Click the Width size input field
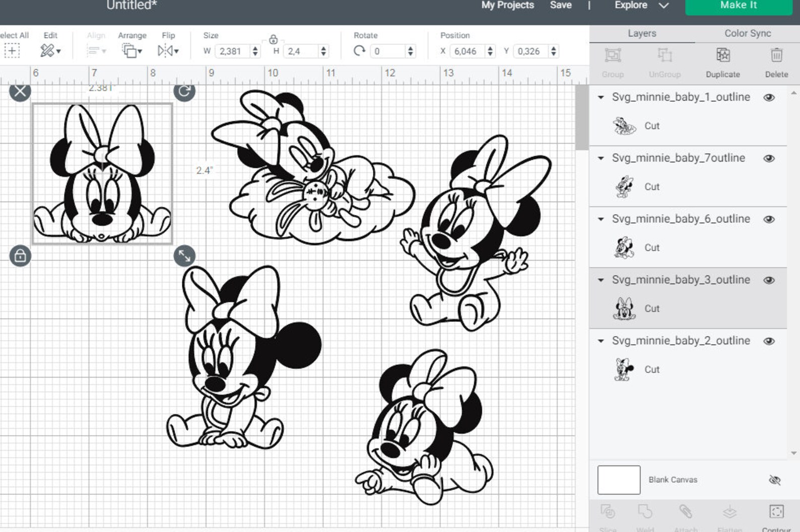The width and height of the screenshot is (800, 532). tap(233, 51)
